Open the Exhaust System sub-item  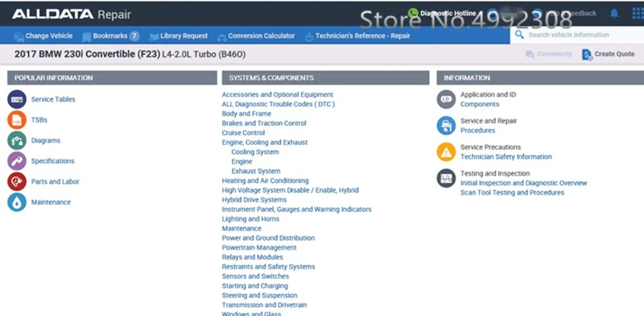[256, 171]
